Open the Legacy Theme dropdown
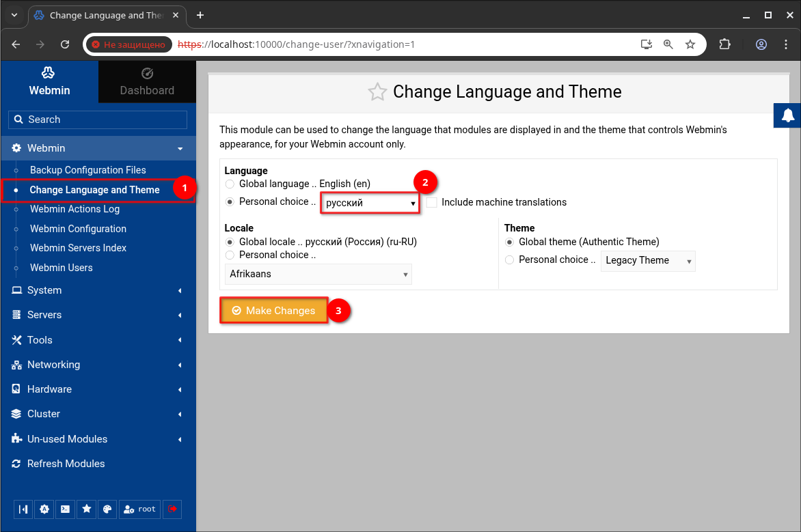Screen dimensions: 801x532 [x=647, y=260]
